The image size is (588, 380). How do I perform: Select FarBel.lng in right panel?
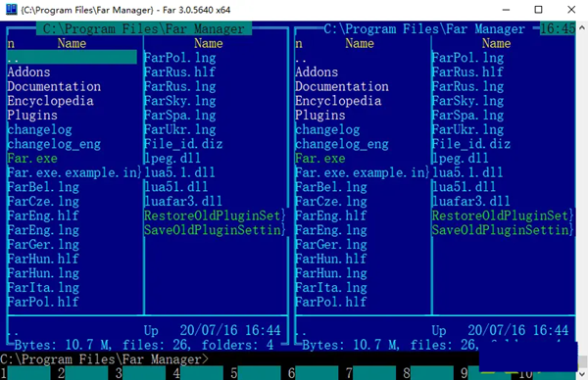click(331, 187)
